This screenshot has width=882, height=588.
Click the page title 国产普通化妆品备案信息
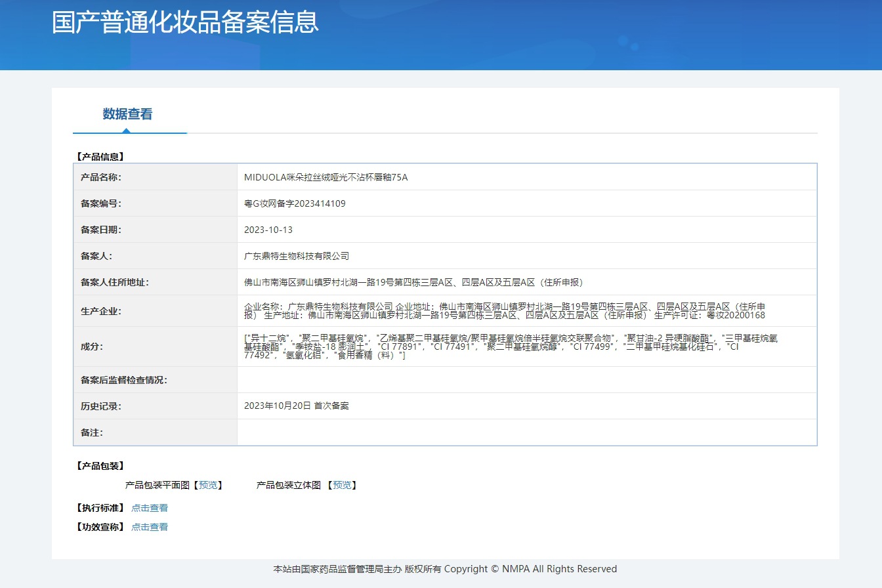point(186,22)
